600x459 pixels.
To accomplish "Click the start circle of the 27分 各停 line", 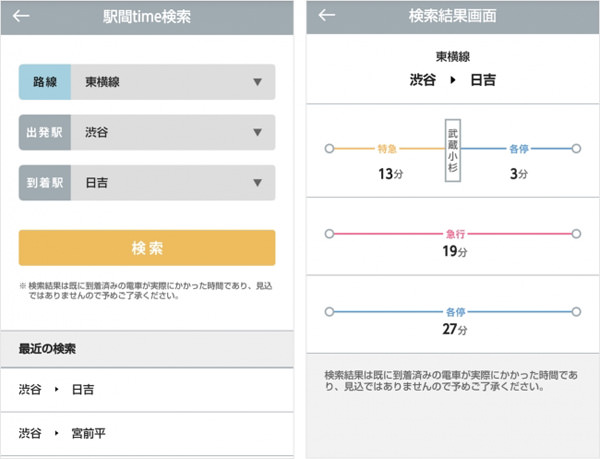I will (330, 312).
